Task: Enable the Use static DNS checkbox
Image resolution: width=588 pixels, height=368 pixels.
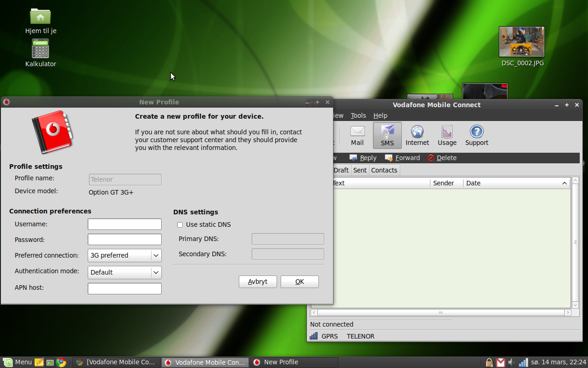Action: 180,225
